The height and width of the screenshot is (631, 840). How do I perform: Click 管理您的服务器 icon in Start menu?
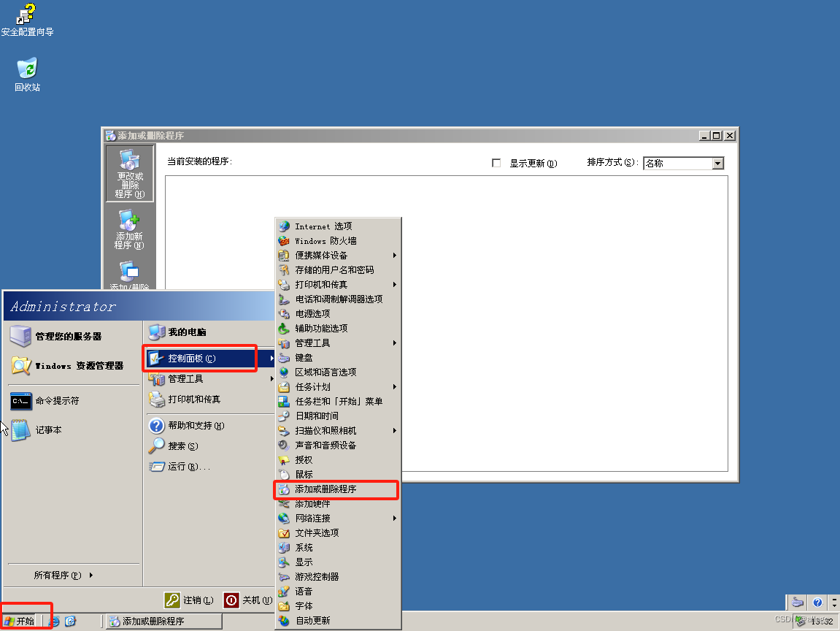(x=20, y=336)
